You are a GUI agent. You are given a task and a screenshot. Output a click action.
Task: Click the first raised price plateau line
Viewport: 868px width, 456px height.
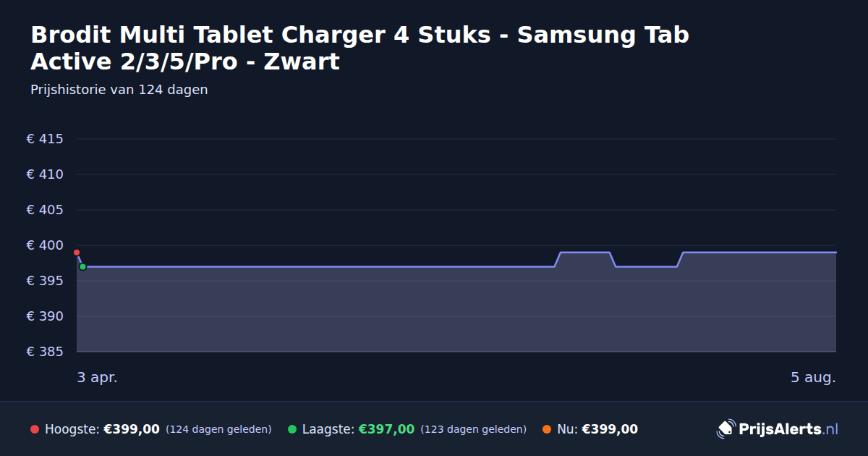[x=585, y=253]
